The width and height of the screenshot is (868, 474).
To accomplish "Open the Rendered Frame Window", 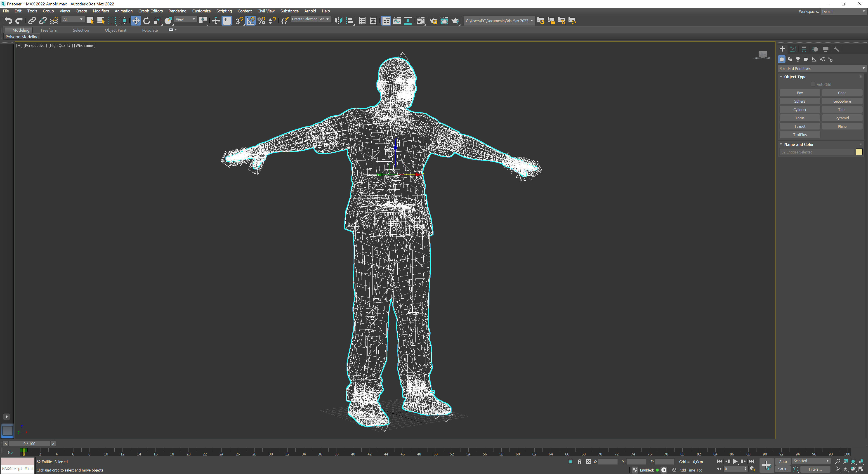I will pos(444,21).
